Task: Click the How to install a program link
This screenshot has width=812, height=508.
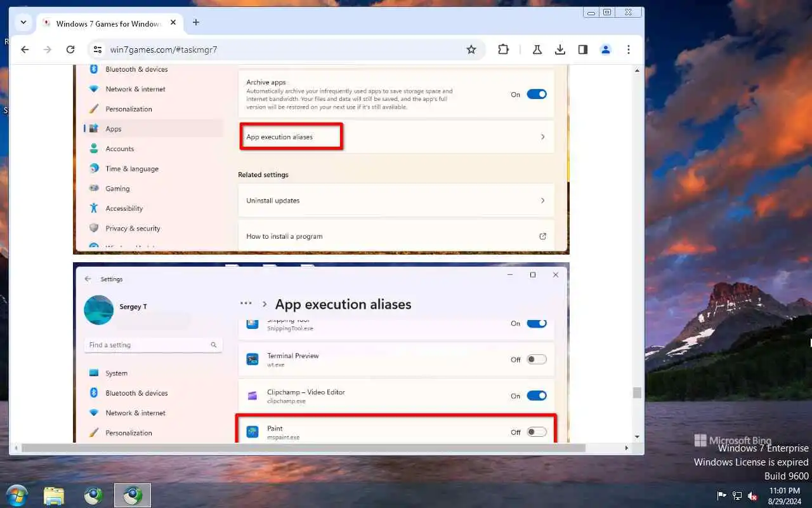Action: point(284,236)
